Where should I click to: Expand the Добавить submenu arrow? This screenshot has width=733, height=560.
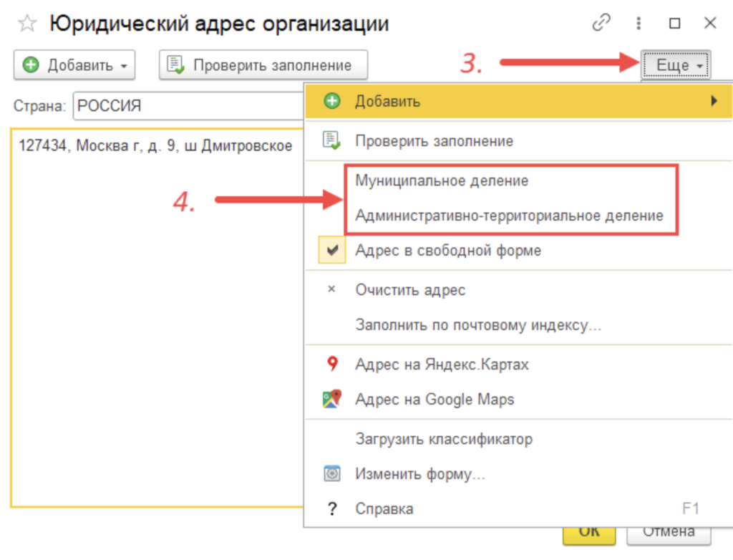pyautogui.click(x=714, y=102)
